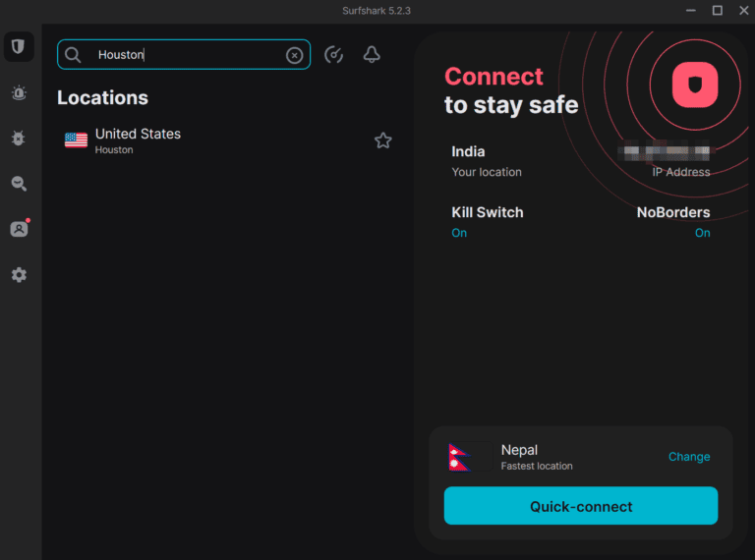
Task: Maximize the Surfshark window
Action: point(717,11)
